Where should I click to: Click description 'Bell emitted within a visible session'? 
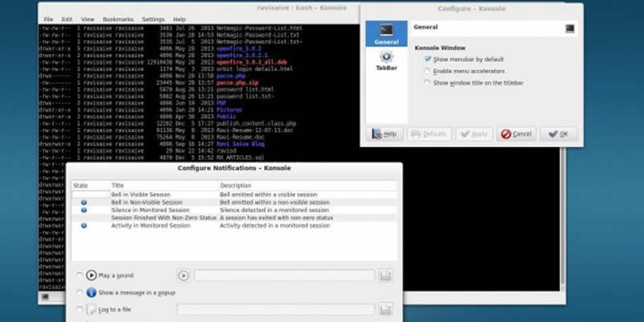pos(269,195)
